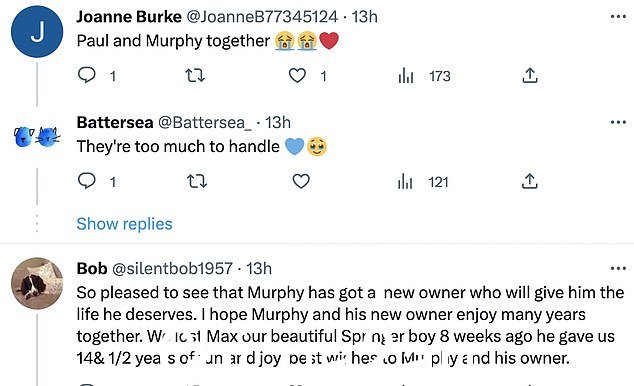Like Joanne Burke's tweet
The image size is (634, 386).
point(297,76)
